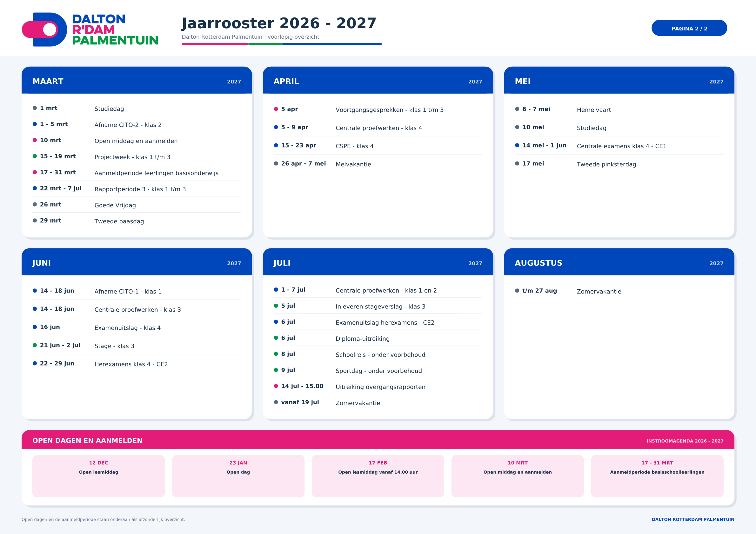Click the green dot beside 15 - 19 mrt
Image resolution: width=756 pixels, height=534 pixels.
coord(35,156)
